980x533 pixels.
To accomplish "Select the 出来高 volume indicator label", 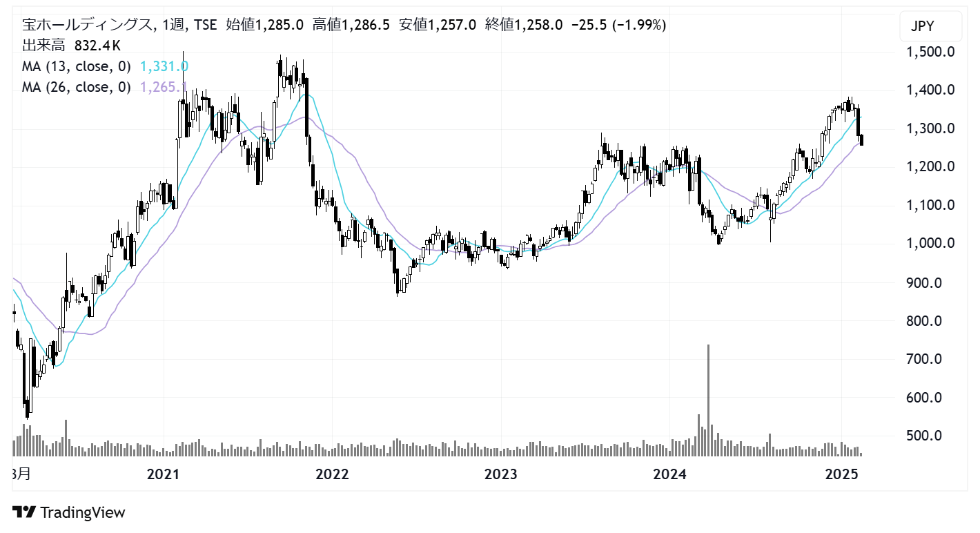I will tap(46, 46).
